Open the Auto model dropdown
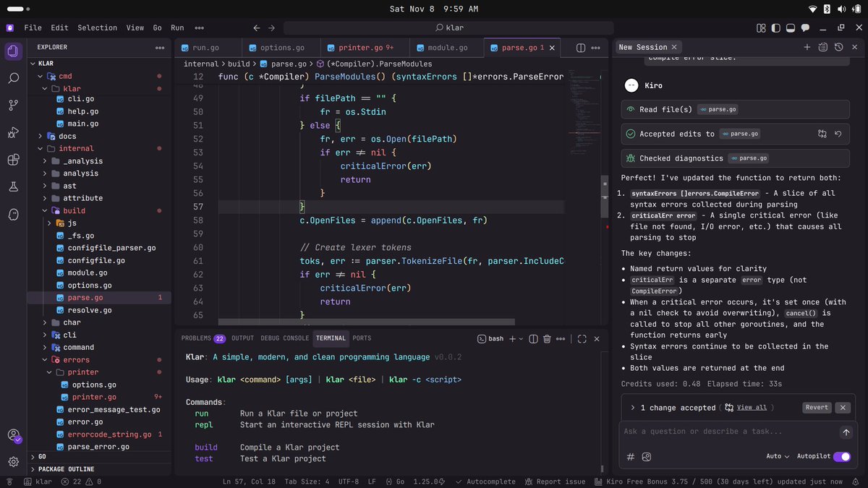 (778, 456)
